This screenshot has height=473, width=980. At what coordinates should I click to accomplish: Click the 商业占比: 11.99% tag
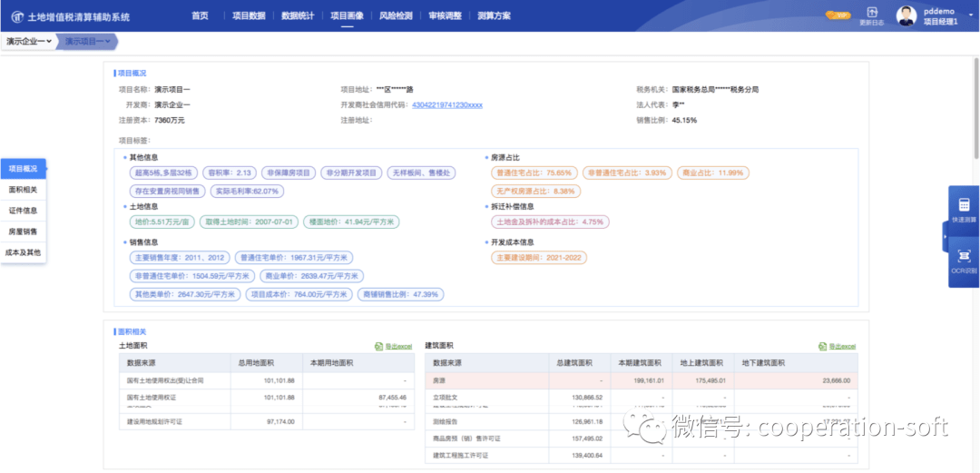[714, 172]
